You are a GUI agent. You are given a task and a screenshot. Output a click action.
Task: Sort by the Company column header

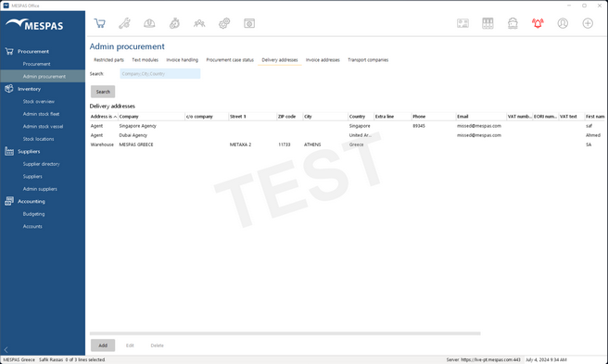coord(151,117)
